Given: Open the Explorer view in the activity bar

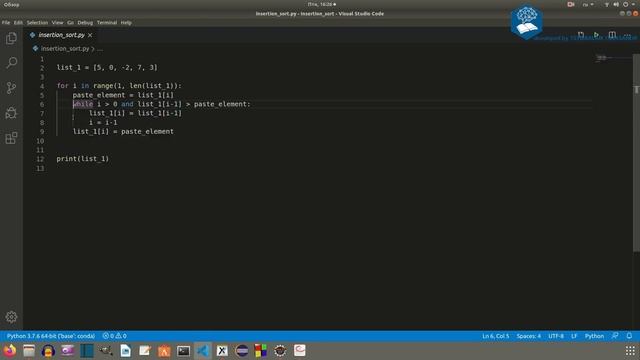Looking at the screenshot, I should point(11,38).
